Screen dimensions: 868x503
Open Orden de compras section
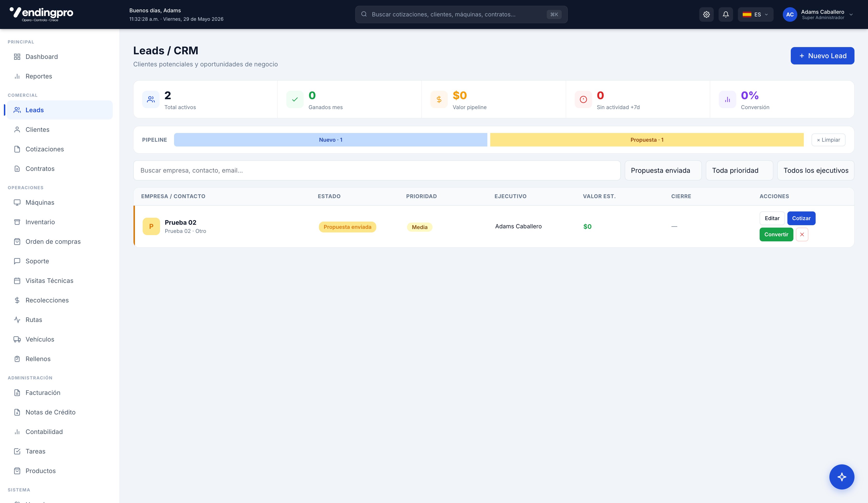point(60,242)
